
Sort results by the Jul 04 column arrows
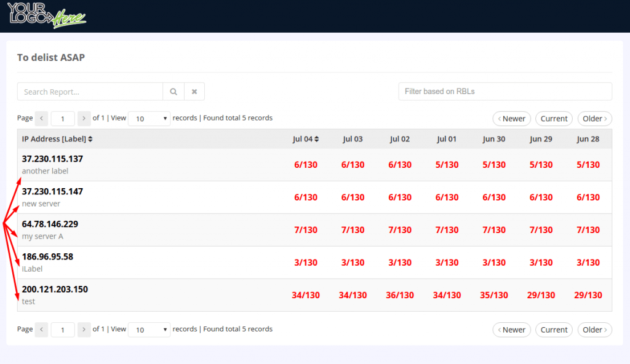[317, 139]
